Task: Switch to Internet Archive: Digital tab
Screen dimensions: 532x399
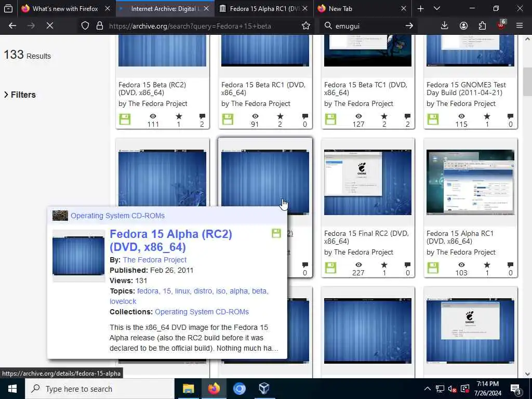Action: [x=165, y=9]
